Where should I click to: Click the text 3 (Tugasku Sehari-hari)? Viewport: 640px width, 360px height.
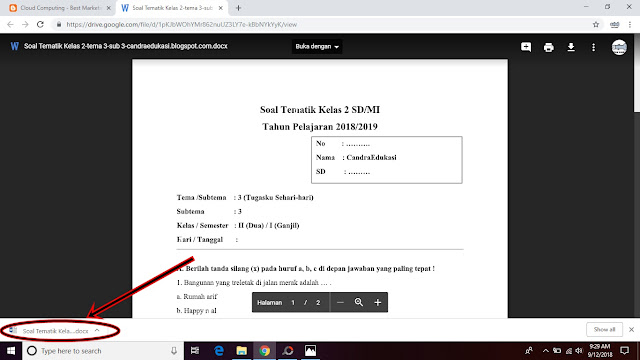(x=276, y=198)
